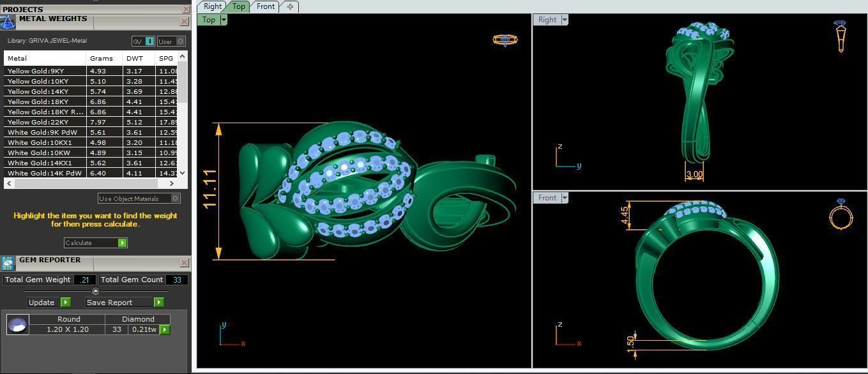Image resolution: width=868 pixels, height=374 pixels.
Task: Click the green arrow beside Calculate
Action: pyautogui.click(x=122, y=243)
